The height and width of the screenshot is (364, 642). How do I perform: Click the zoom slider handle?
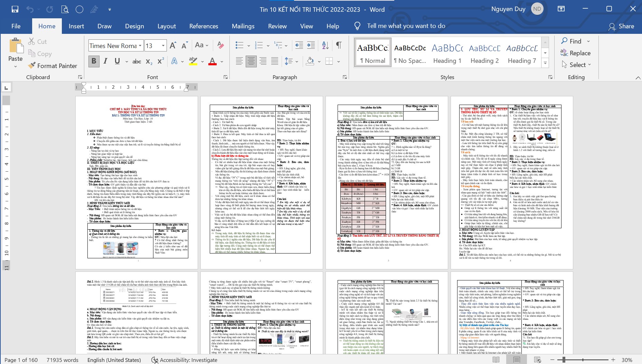(564, 360)
